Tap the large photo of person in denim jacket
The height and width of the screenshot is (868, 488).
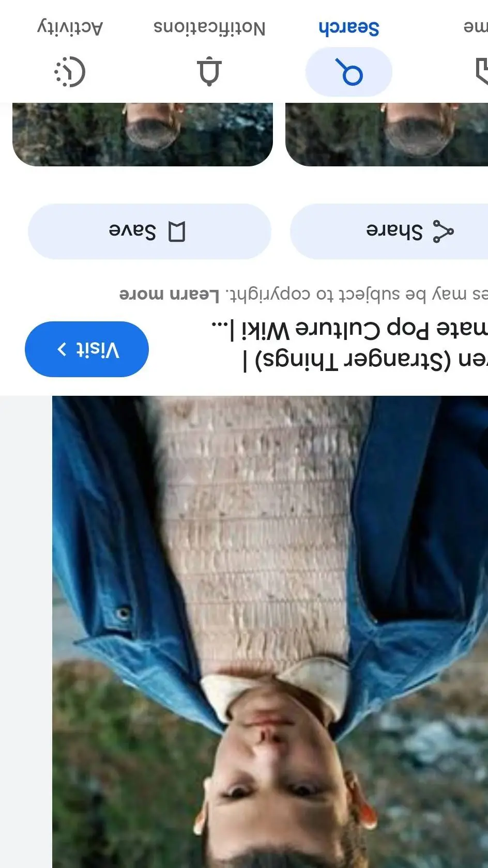270,632
